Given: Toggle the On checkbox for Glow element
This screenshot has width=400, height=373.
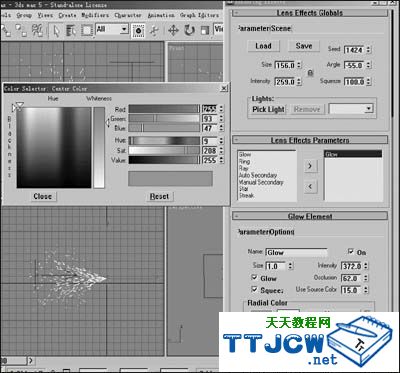Looking at the screenshot, I should pyautogui.click(x=350, y=252).
